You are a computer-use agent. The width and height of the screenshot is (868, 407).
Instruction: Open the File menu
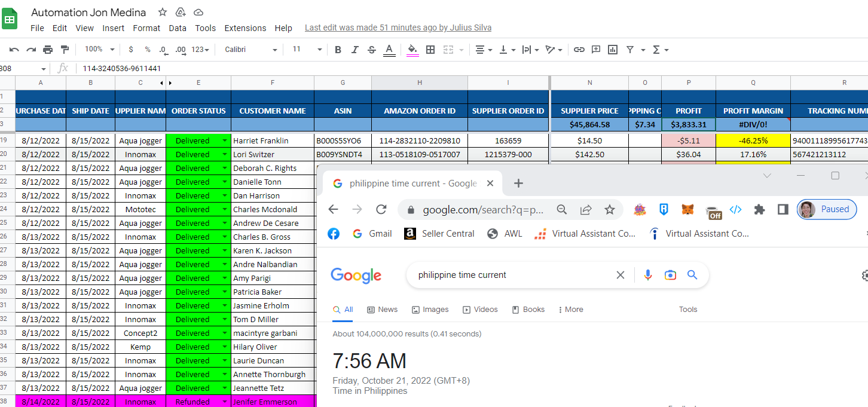(x=37, y=28)
